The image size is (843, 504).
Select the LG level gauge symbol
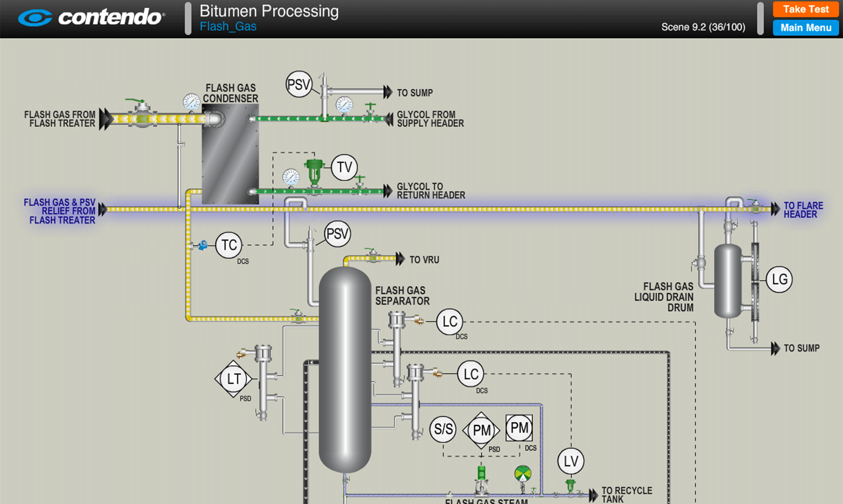click(779, 280)
